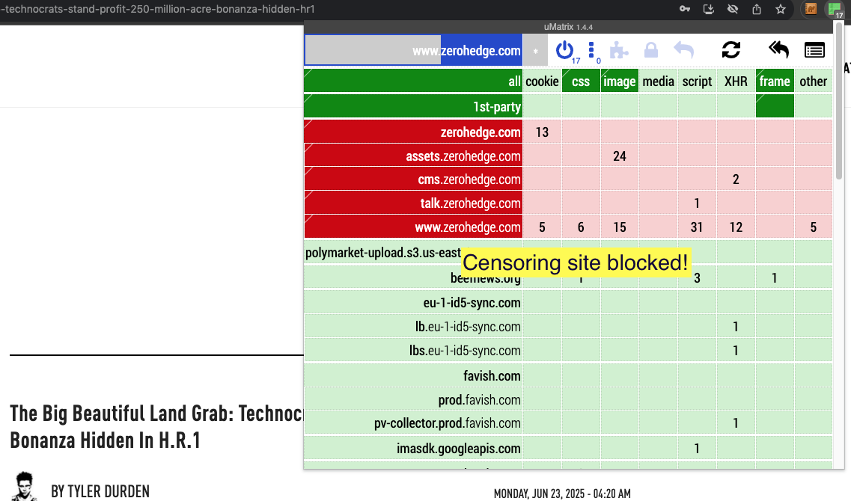
Task: Toggle the css column header
Action: point(581,81)
